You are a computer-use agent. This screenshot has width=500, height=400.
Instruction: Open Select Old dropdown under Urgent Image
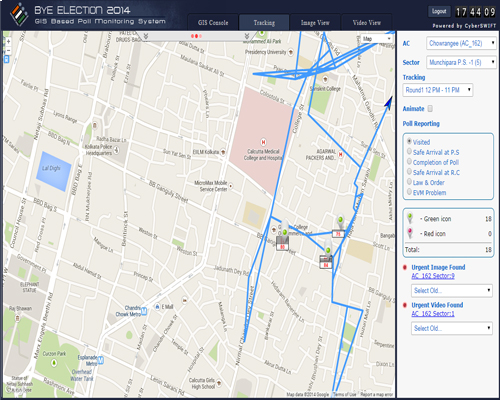coord(452,290)
